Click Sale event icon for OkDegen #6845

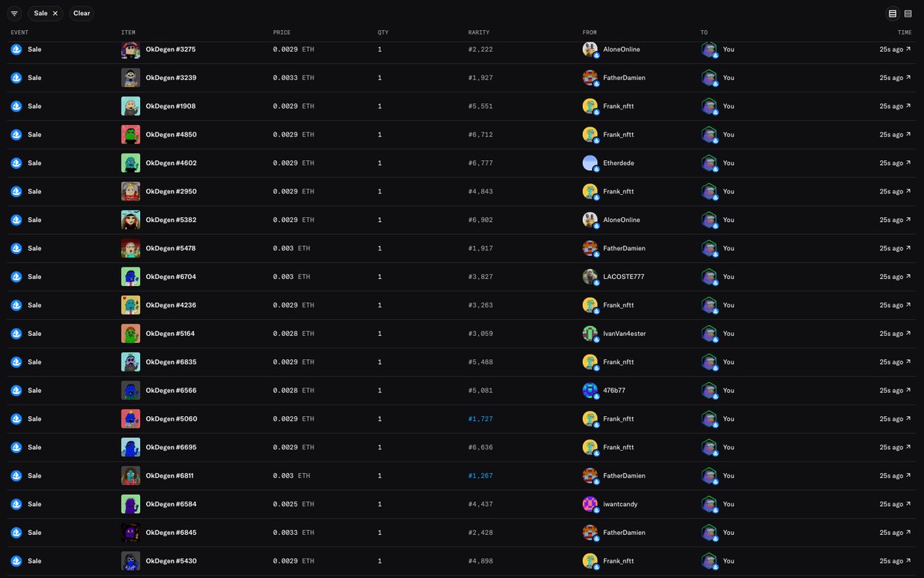click(16, 533)
